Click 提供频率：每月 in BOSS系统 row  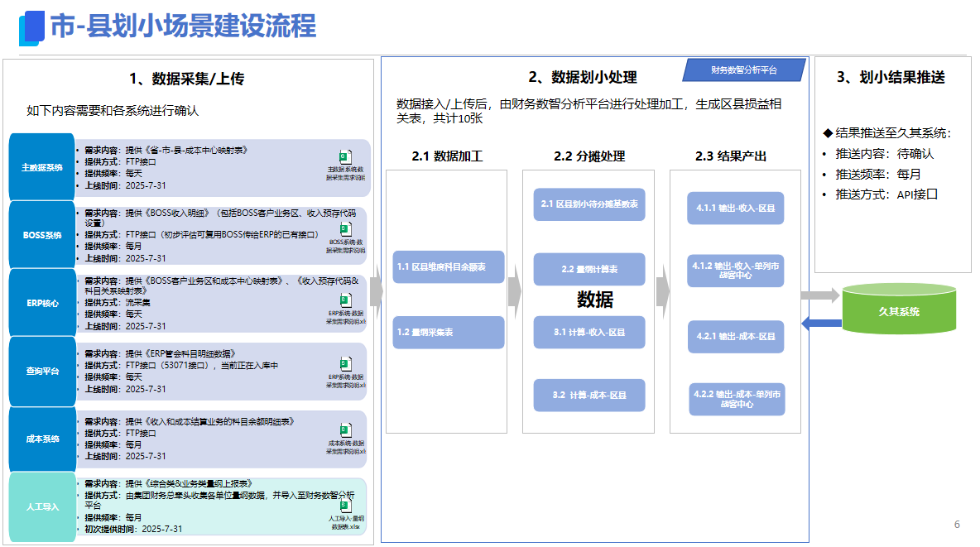click(113, 247)
